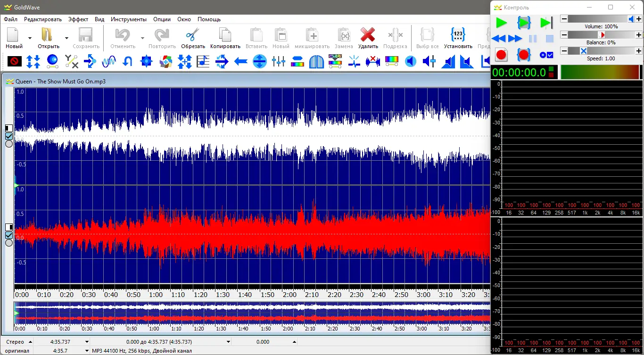
Task: Open the Стерео channel selector in status bar
Action: point(19,342)
